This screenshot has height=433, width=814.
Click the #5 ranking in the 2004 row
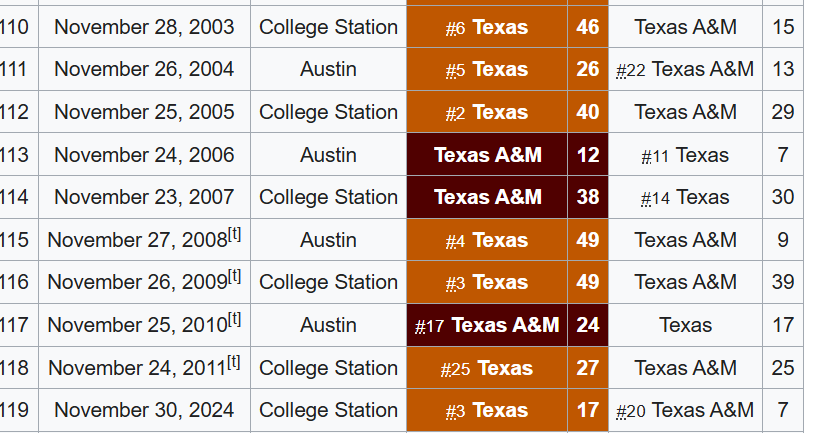click(x=455, y=70)
